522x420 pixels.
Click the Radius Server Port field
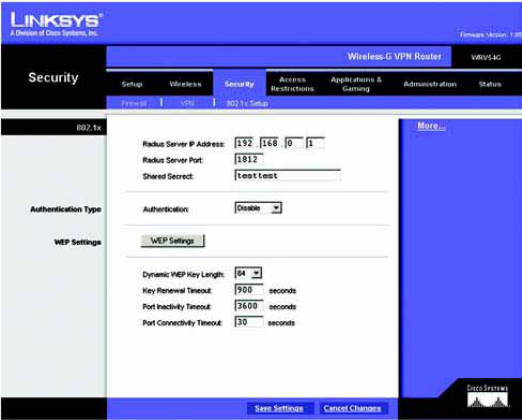[x=249, y=159]
